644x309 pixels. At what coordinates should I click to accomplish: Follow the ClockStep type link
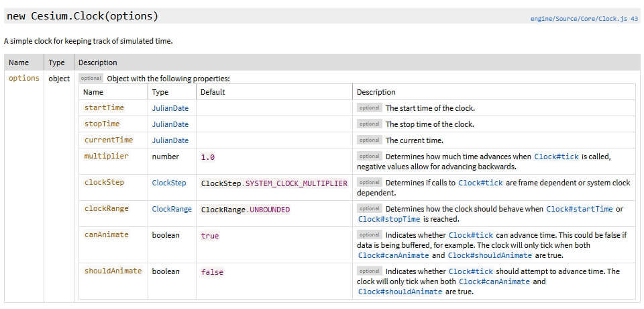pyautogui.click(x=169, y=183)
